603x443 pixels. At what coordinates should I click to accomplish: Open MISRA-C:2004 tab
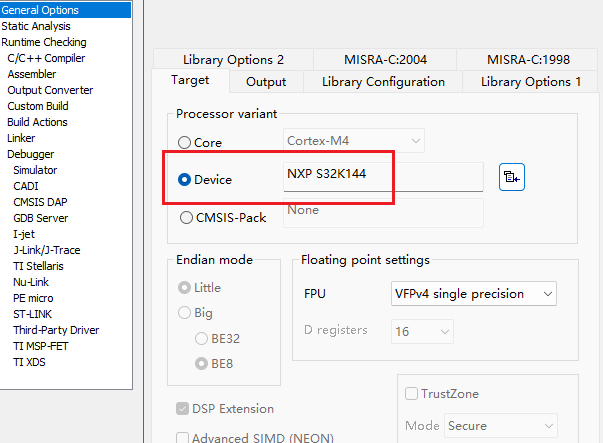coord(385,60)
